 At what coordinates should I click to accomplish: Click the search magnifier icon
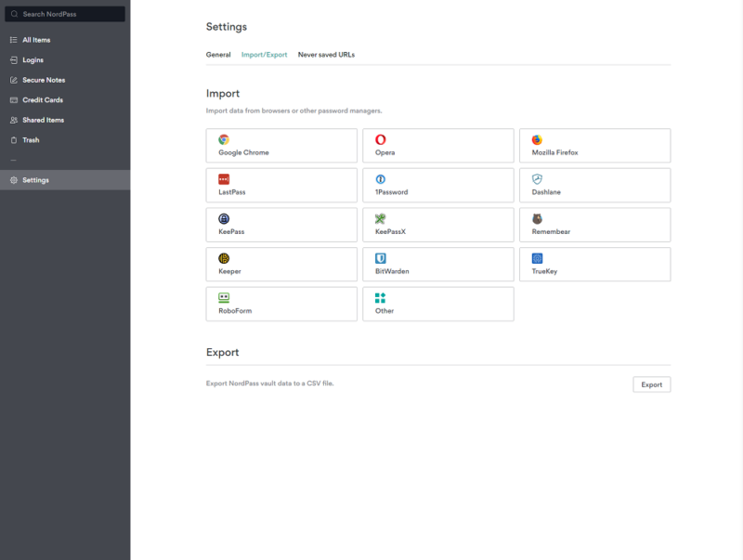16,13
